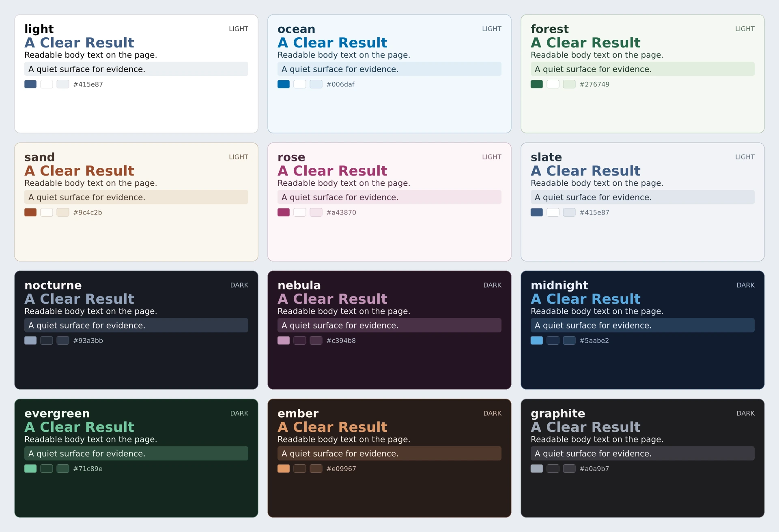
Task: Click the #93a3bb hex label
Action: tap(88, 341)
